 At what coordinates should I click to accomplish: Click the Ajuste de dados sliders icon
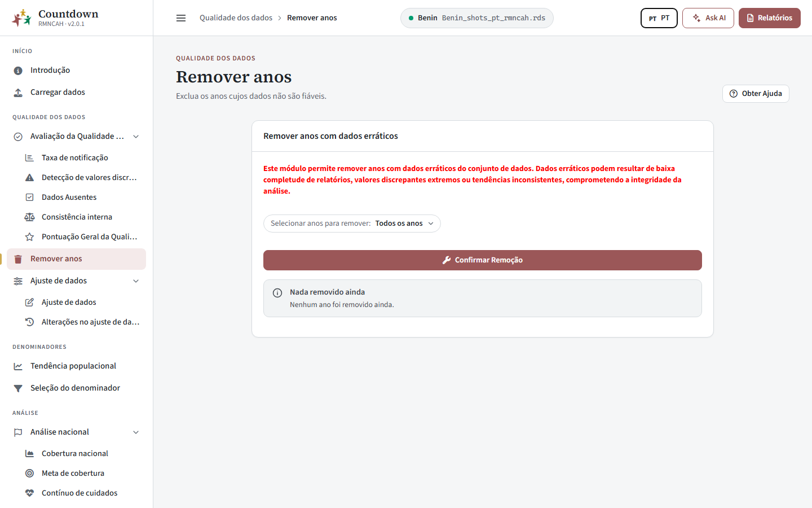tap(18, 281)
